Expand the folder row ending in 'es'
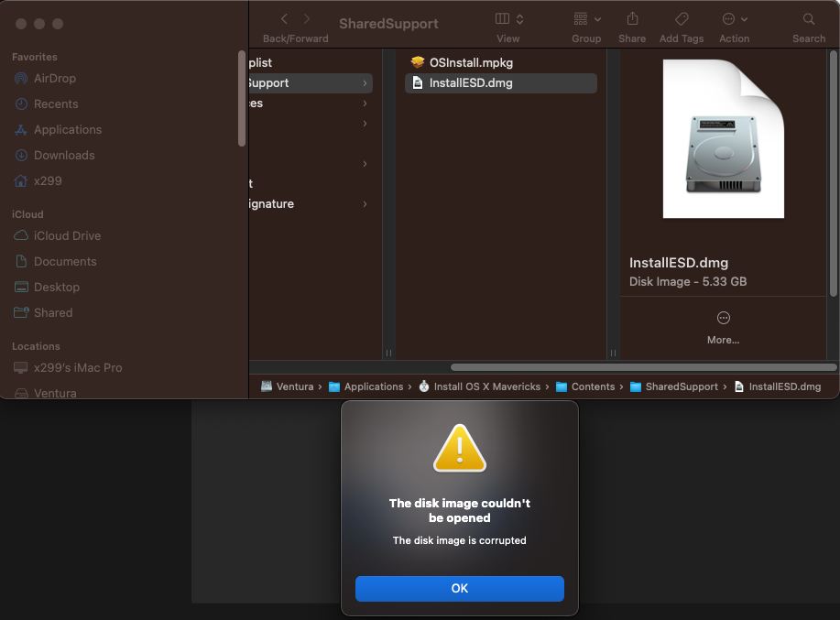This screenshot has height=620, width=840. click(x=365, y=103)
